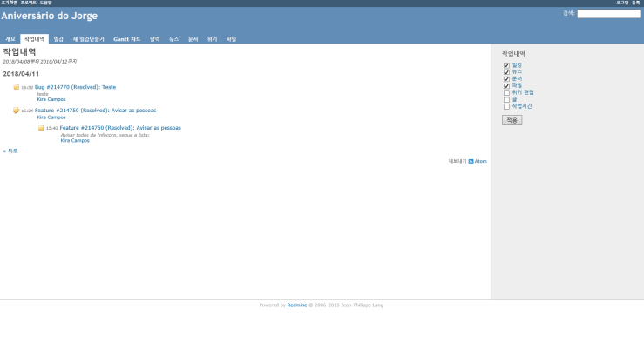Image resolution: width=644 pixels, height=342 pixels.
Task: Click the 파일 filter label link in sidebar
Action: point(517,85)
